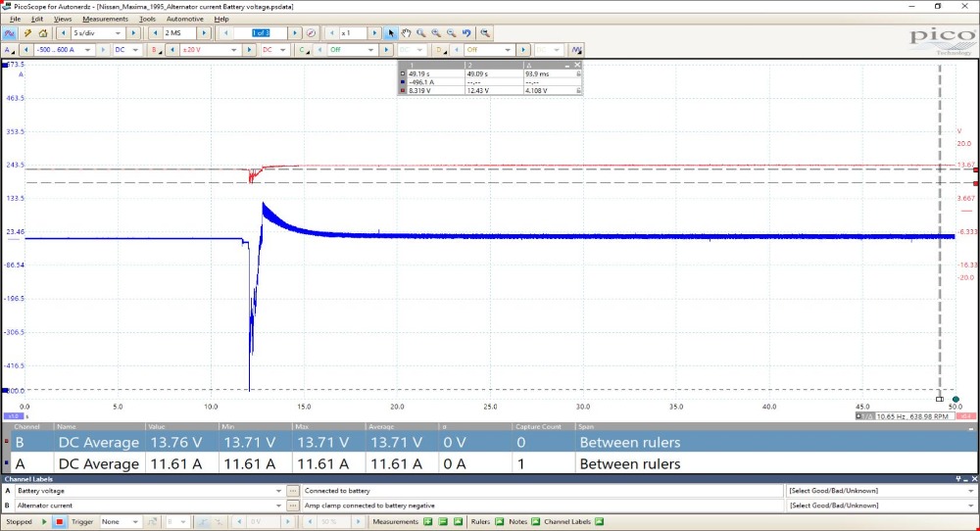Toggle the Notes panel display
The image size is (980, 531).
[x=535, y=522]
